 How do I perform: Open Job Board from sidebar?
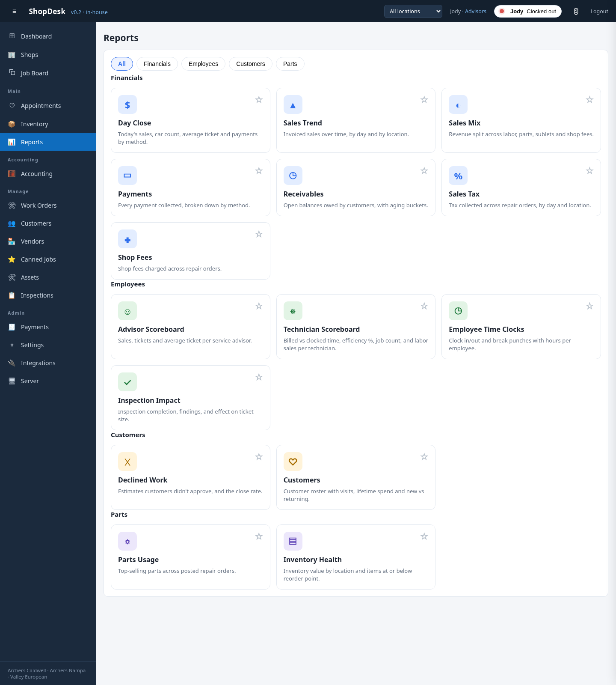[x=48, y=73]
